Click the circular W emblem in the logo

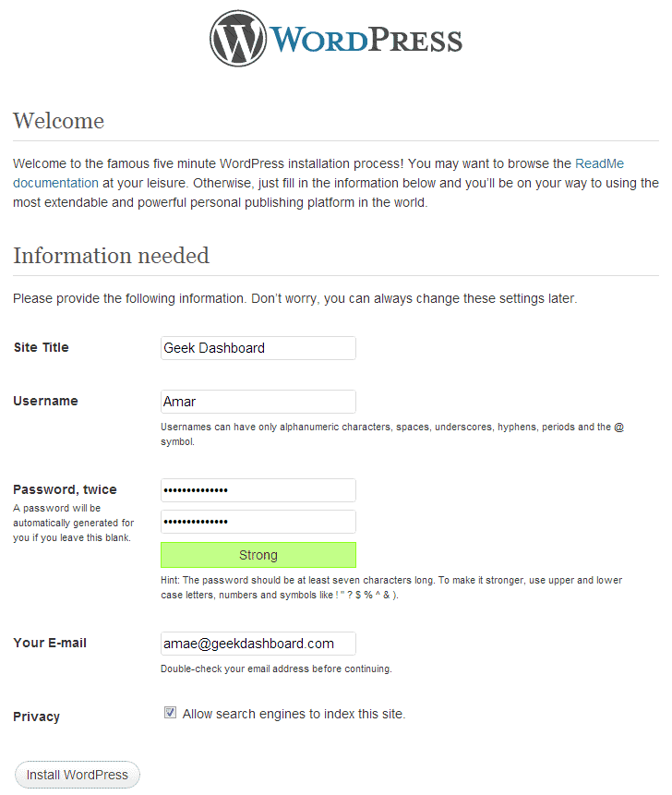(x=237, y=38)
